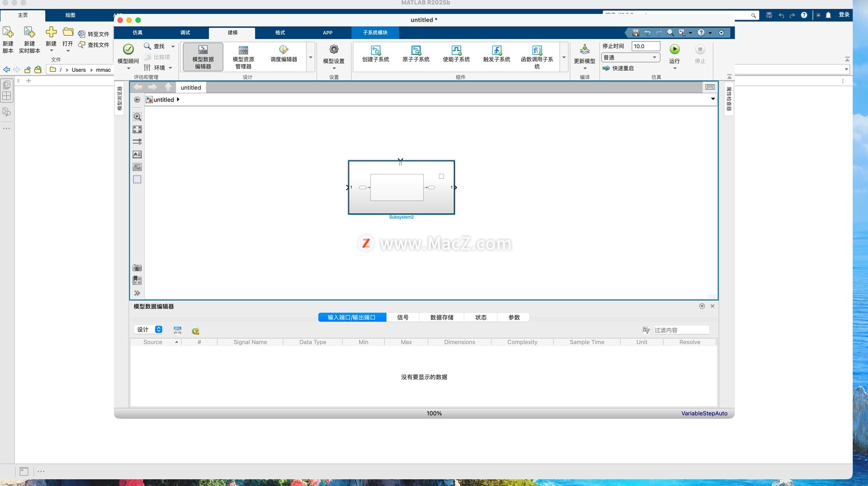Open the 设计 view dropdown in data editor
The image size is (868, 486).
149,330
